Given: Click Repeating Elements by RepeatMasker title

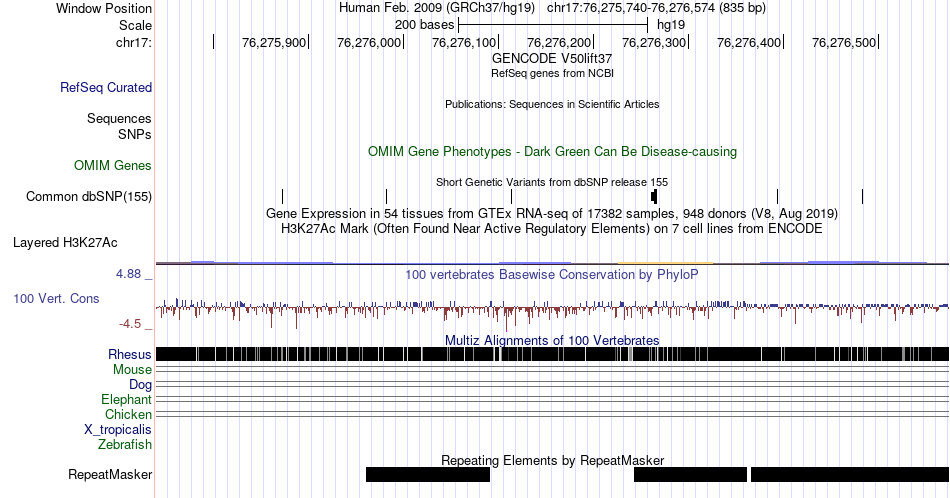Looking at the screenshot, I should click(552, 460).
